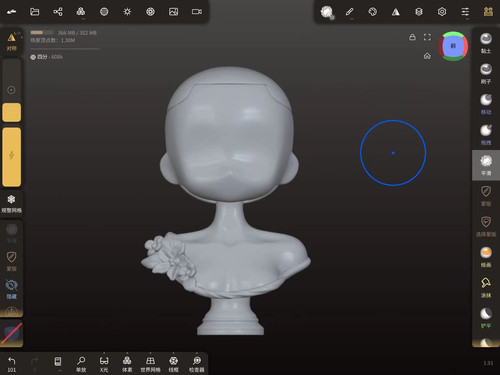The height and width of the screenshot is (375, 500).
Task: Select the 移动 (Move) tool
Action: tap(486, 104)
